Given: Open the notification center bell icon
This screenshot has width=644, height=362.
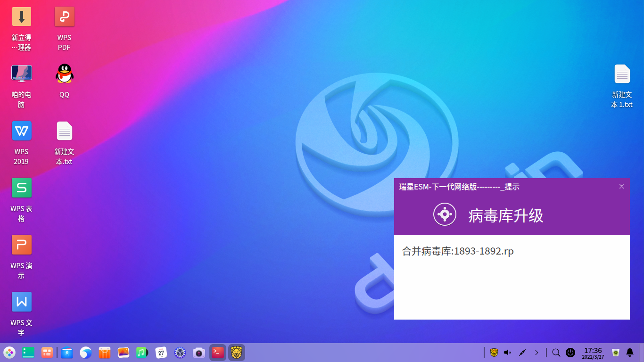Looking at the screenshot, I should click(x=630, y=353).
